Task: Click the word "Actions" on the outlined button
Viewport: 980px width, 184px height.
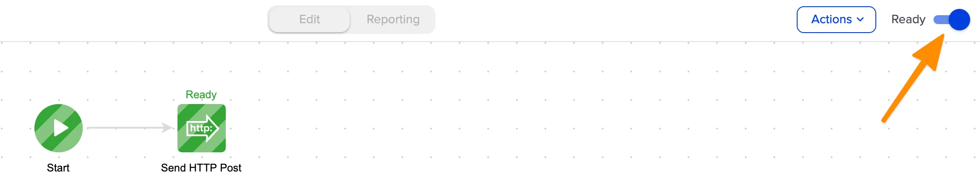Action: click(x=832, y=20)
